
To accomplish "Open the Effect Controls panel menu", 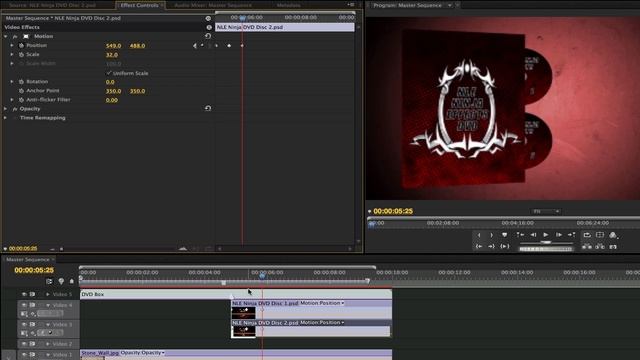I will click(351, 5).
